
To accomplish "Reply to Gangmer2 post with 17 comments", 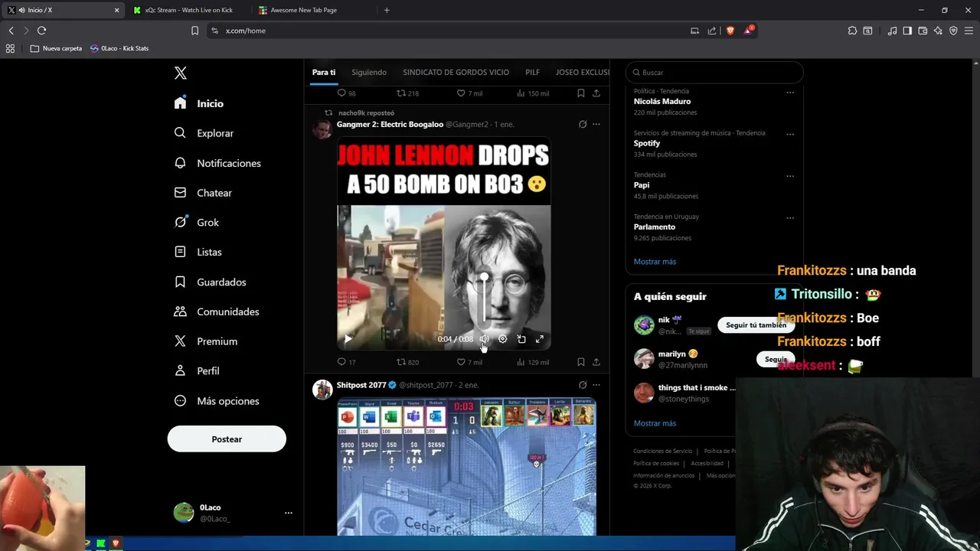I will tap(346, 362).
